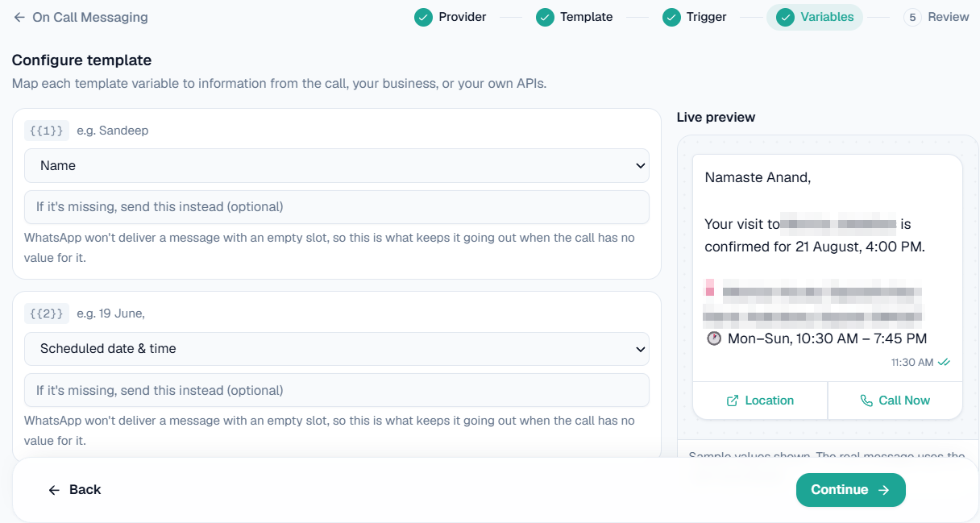Go to the Review step
Viewport: 980px width, 523px height.
[x=936, y=17]
